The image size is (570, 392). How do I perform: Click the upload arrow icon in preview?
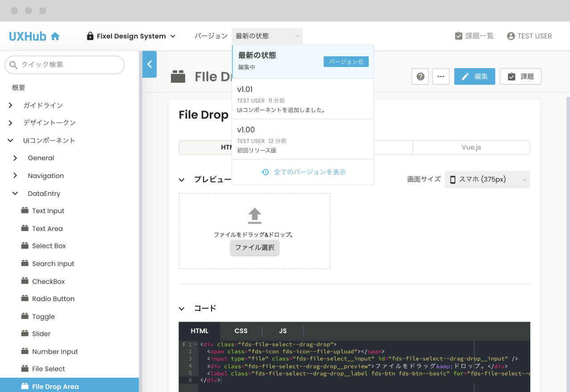pos(255,216)
